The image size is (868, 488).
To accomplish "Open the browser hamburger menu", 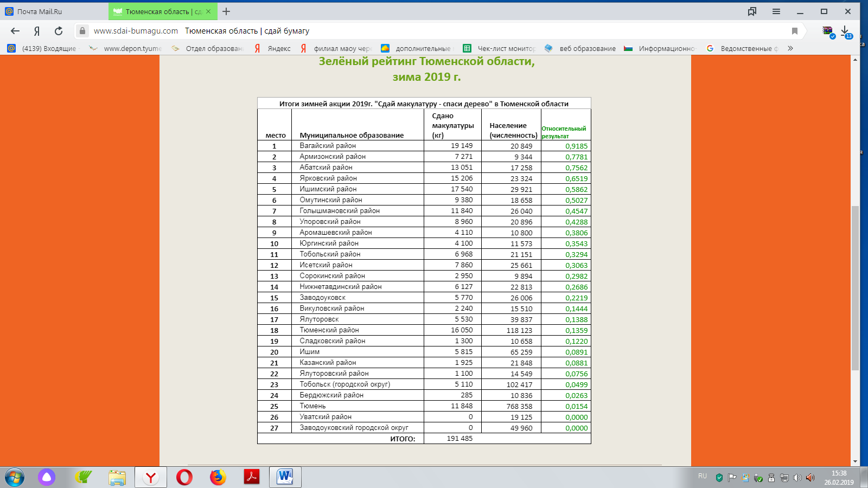I will point(776,11).
